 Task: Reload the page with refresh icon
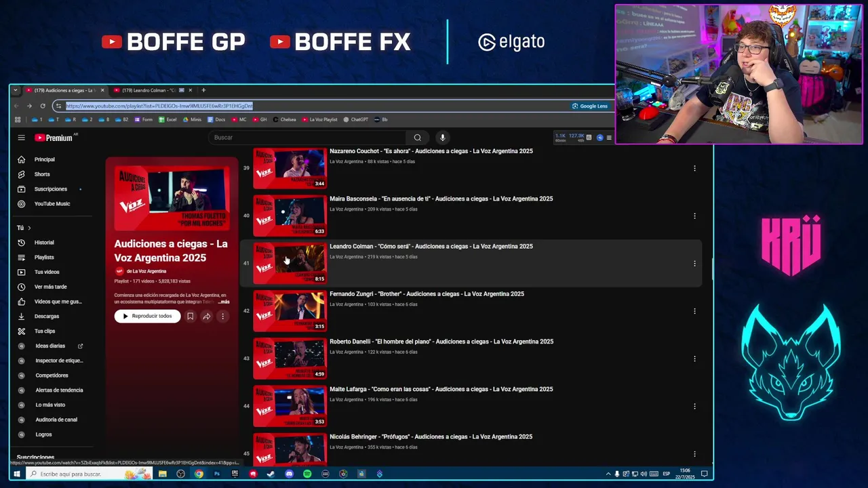pyautogui.click(x=43, y=106)
